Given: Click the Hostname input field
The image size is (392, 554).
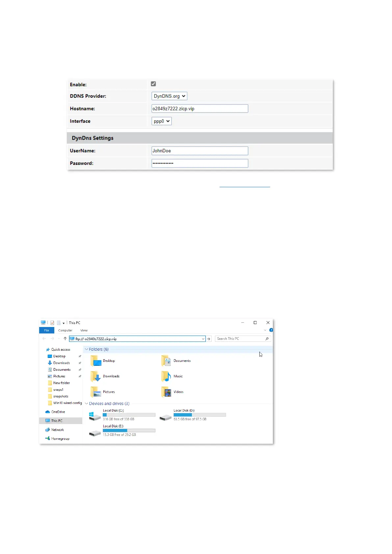Looking at the screenshot, I should (x=200, y=109).
